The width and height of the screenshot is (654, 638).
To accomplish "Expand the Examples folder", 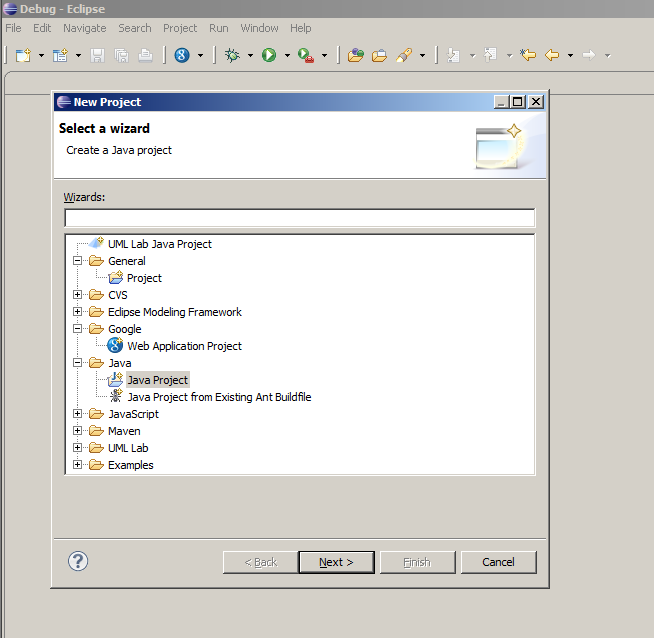I will pyautogui.click(x=77, y=465).
